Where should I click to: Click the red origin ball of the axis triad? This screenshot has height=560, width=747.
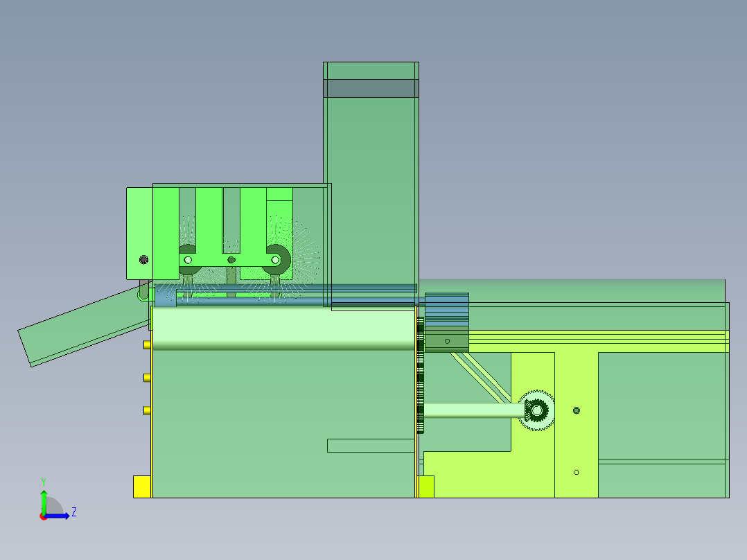click(x=44, y=516)
